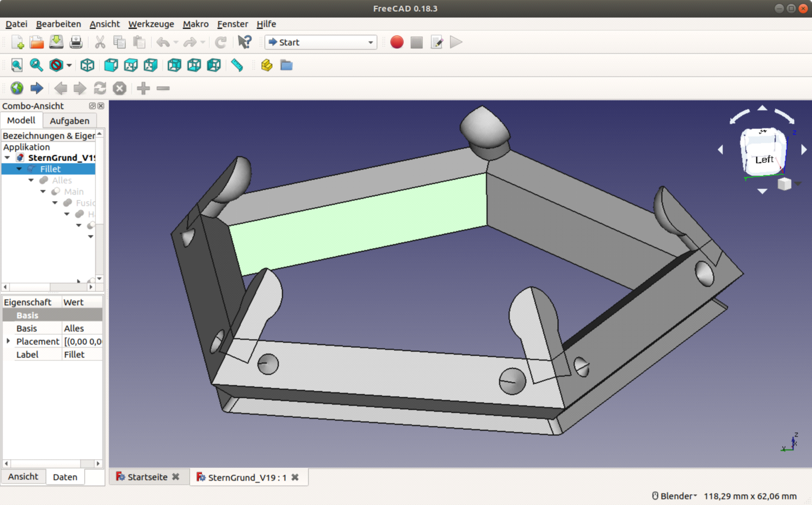Open the Start workbench selector dropdown
812x505 pixels.
pyautogui.click(x=321, y=42)
